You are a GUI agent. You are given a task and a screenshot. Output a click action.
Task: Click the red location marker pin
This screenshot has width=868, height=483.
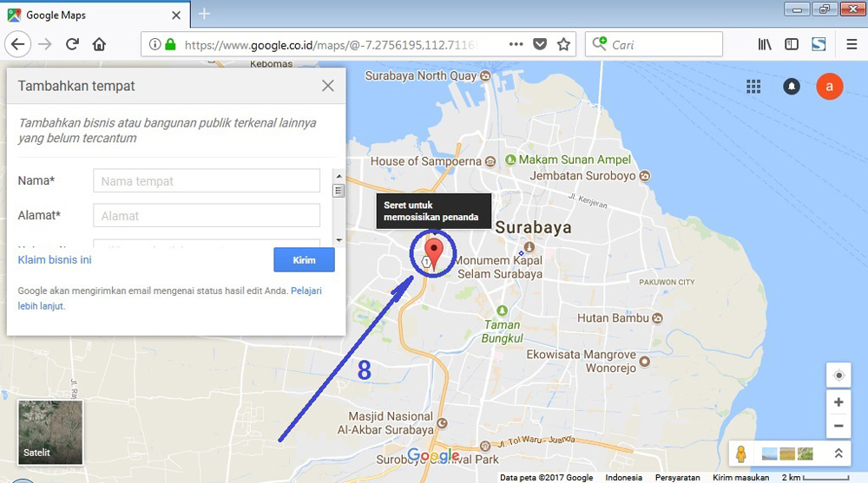point(433,254)
